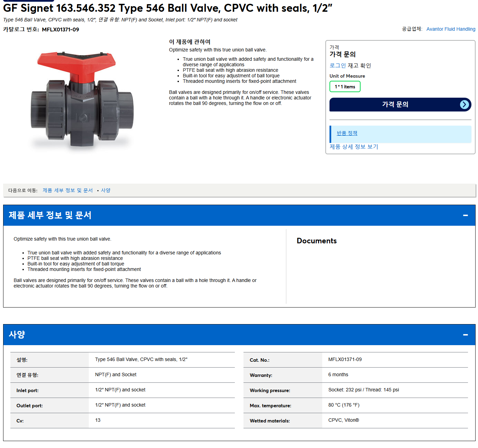Click the Documents heading
The height and width of the screenshot is (448, 478).
click(x=317, y=241)
